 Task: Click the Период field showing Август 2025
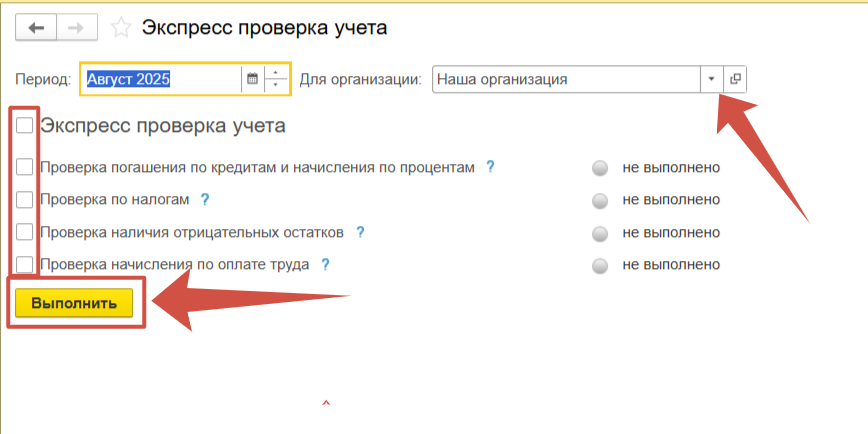pos(160,79)
